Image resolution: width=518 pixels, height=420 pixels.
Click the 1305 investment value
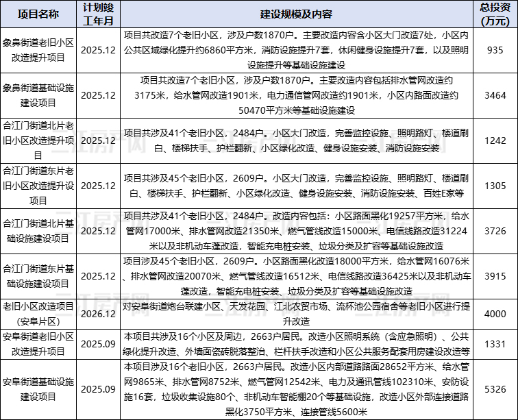point(495,186)
